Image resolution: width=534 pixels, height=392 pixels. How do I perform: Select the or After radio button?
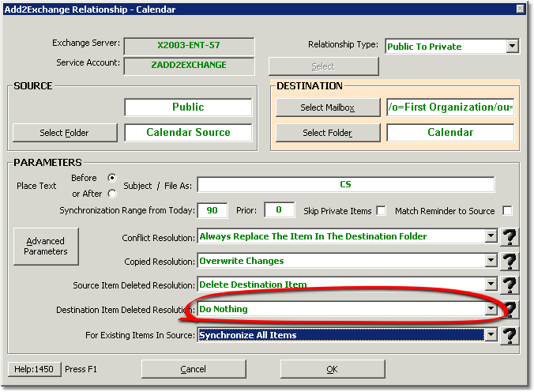[111, 194]
